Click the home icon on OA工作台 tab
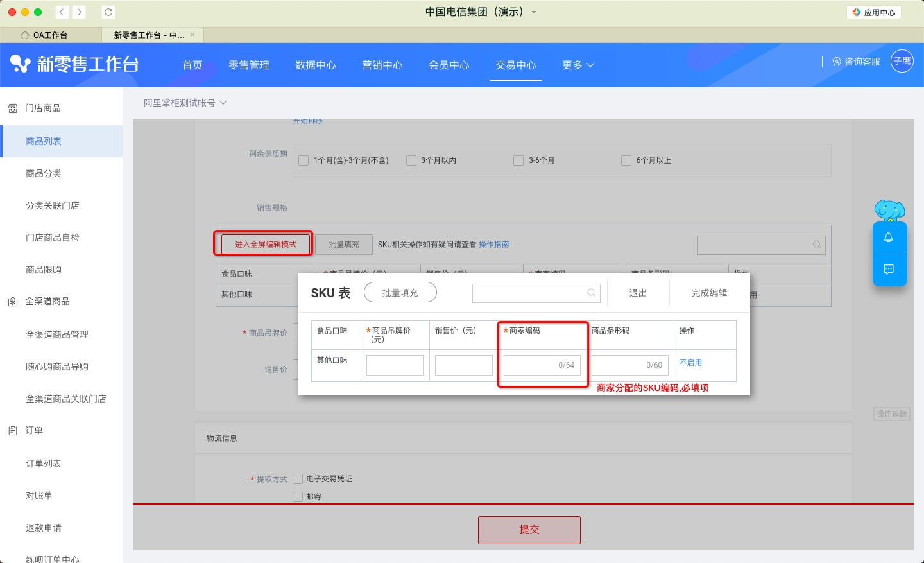This screenshot has width=924, height=563. pos(25,35)
